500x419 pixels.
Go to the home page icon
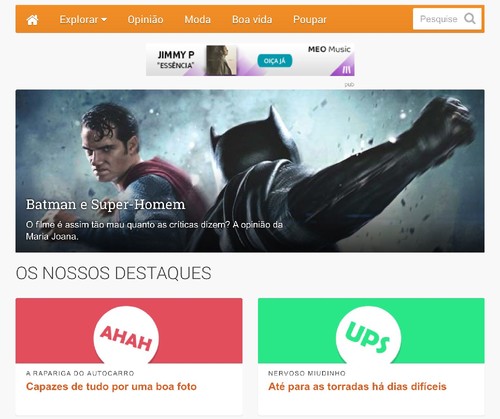click(32, 20)
